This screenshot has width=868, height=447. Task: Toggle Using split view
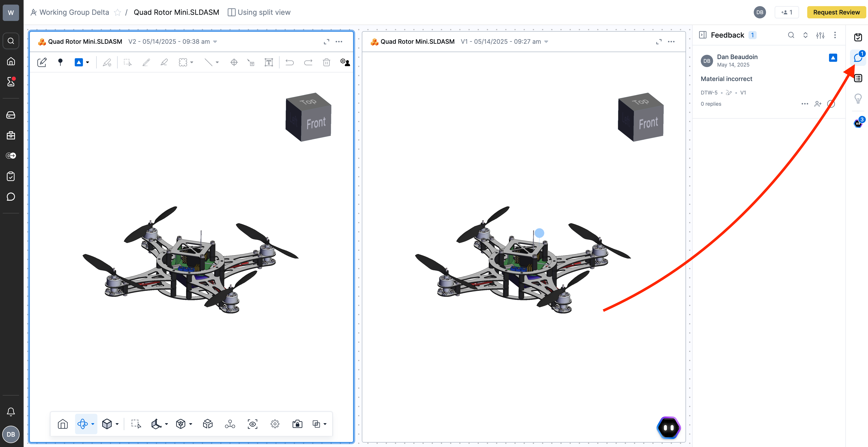[x=259, y=12]
